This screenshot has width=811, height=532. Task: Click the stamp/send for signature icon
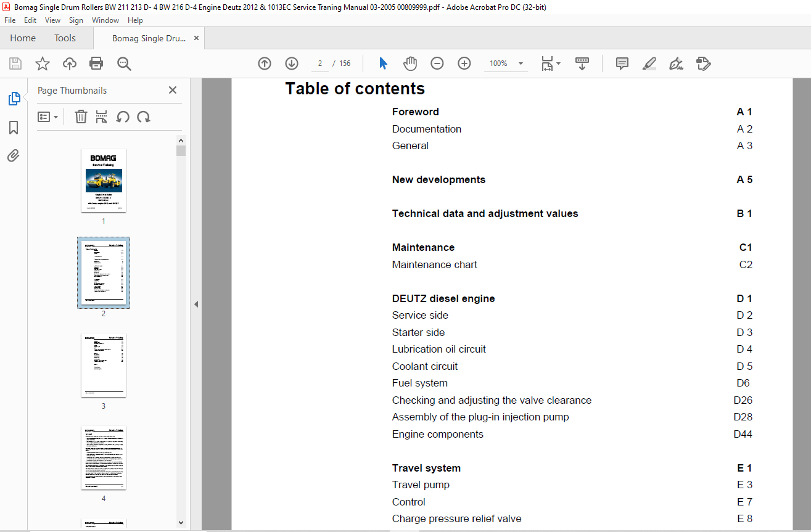tap(704, 63)
